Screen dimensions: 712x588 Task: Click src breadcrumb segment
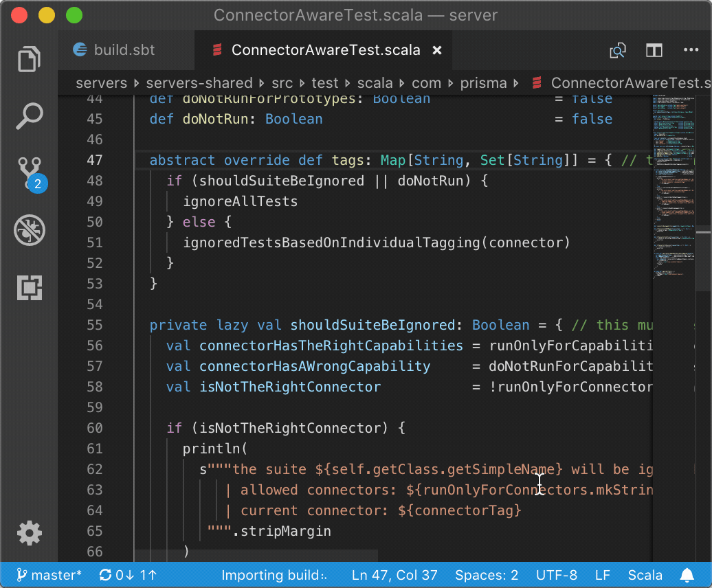282,83
